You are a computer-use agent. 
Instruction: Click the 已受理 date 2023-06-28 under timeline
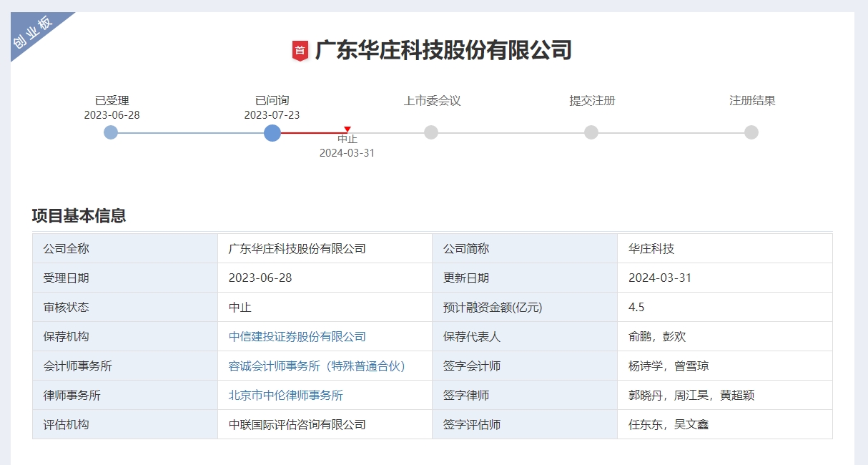click(112, 114)
